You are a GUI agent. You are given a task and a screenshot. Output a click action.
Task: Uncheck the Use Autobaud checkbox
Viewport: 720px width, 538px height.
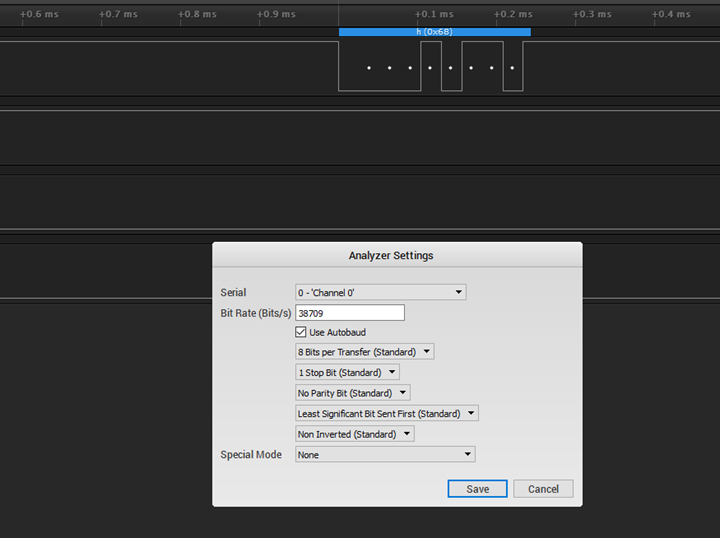[301, 332]
